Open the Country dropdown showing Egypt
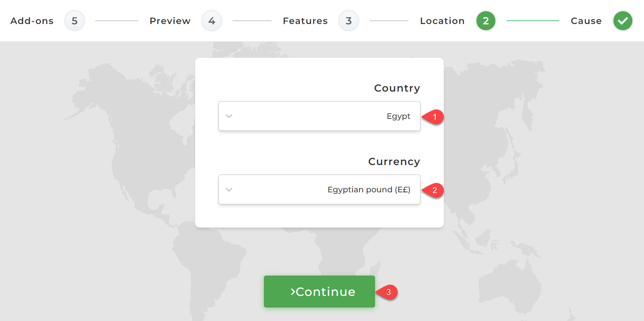Image resolution: width=644 pixels, height=321 pixels. coord(319,116)
